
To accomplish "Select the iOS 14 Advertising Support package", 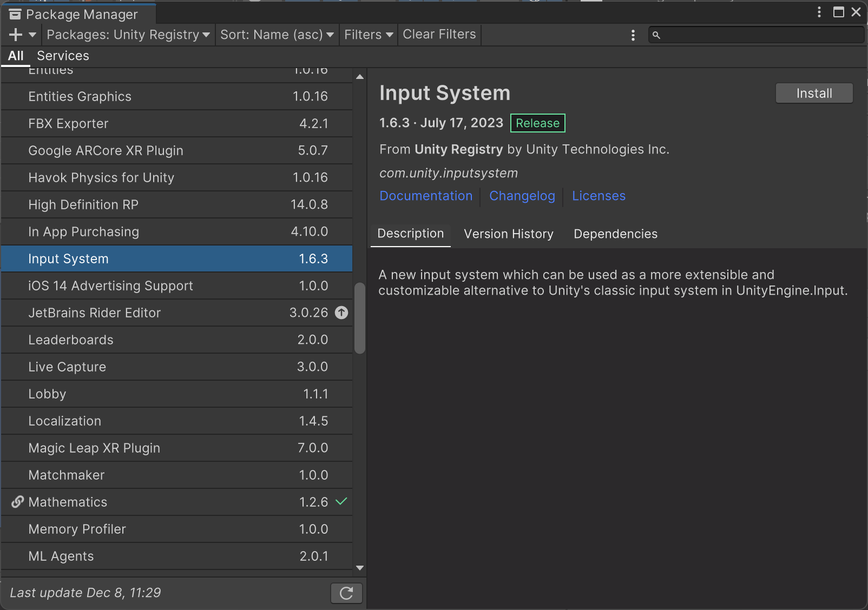I will point(176,286).
